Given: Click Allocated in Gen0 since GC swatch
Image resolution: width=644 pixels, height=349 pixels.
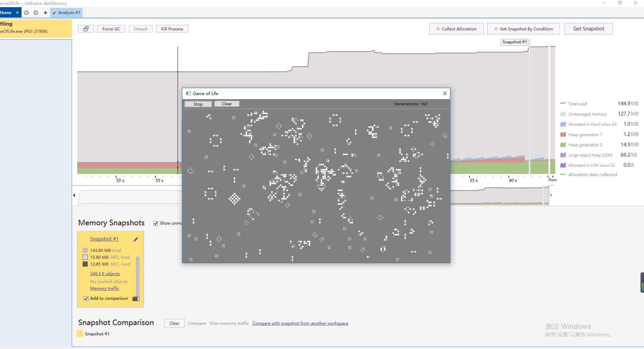Looking at the screenshot, I should [x=563, y=124].
